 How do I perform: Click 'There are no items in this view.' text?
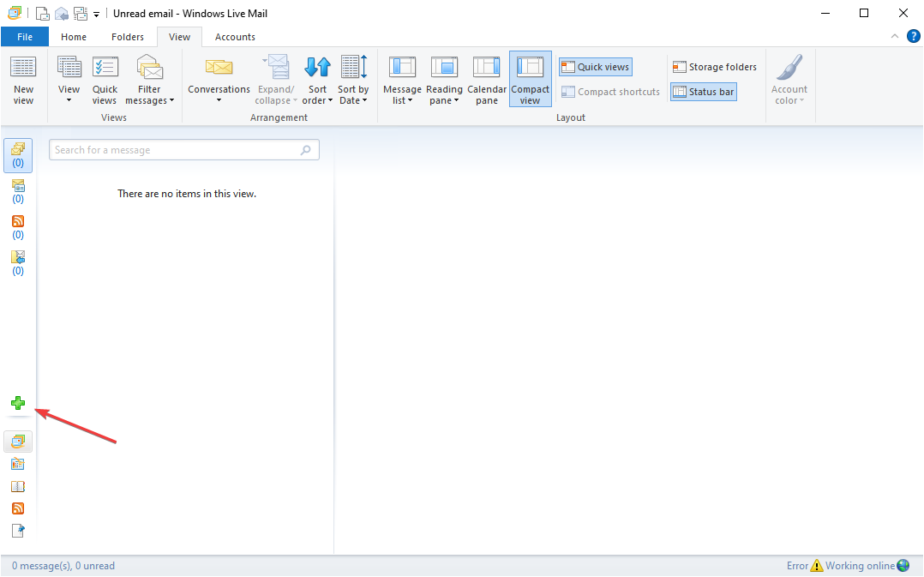[x=187, y=193]
